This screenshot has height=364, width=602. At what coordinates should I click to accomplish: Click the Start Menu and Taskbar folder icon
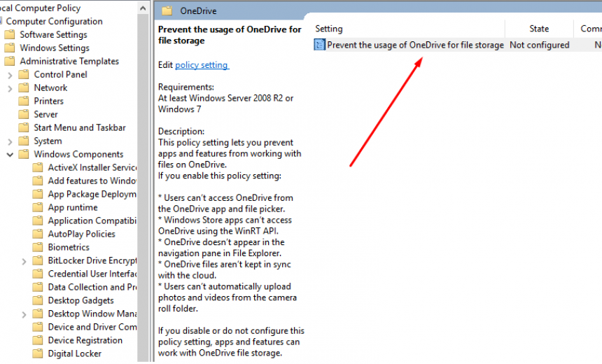(24, 128)
